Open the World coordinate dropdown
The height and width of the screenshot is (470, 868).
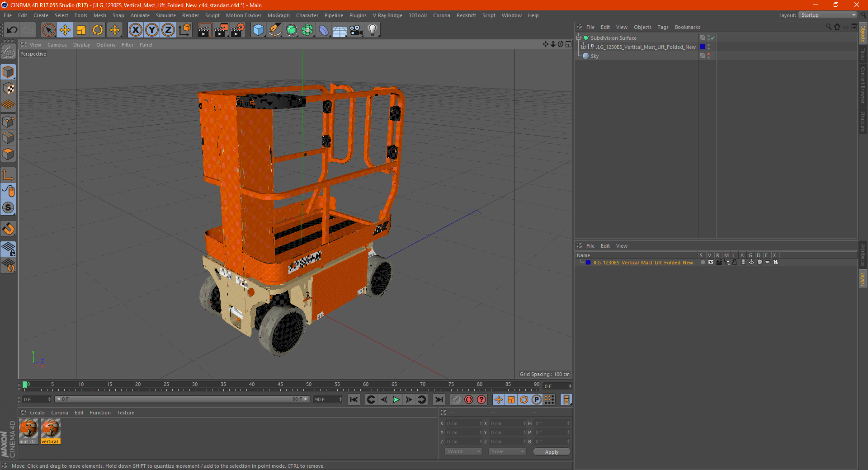click(463, 451)
